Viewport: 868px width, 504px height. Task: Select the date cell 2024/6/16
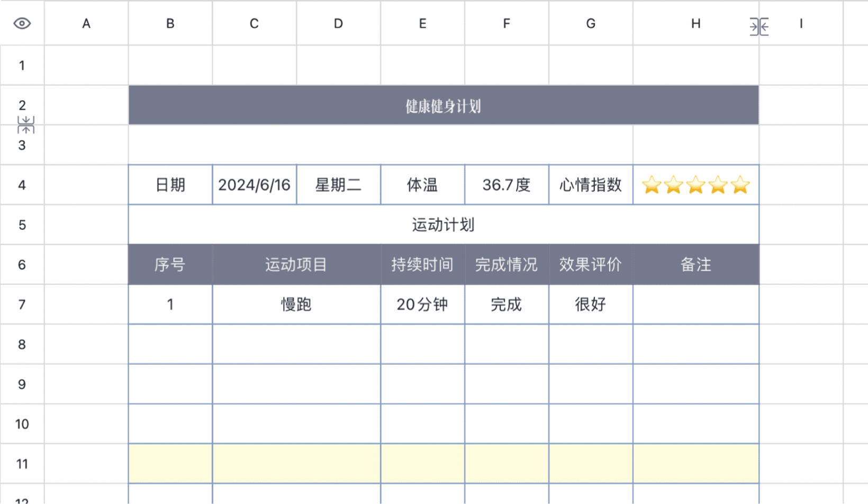coord(255,185)
